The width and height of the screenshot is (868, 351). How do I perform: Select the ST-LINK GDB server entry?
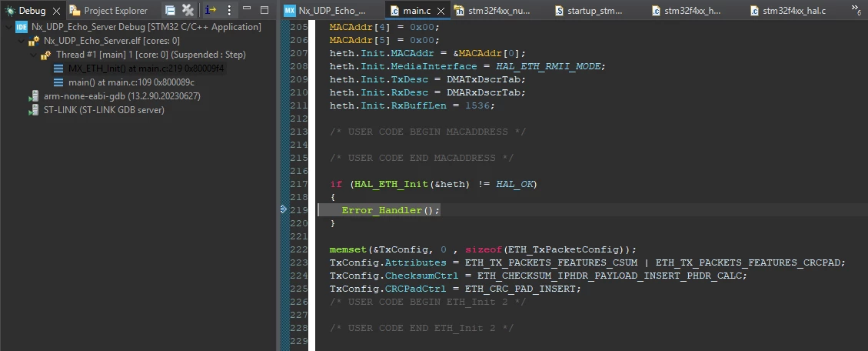[104, 110]
